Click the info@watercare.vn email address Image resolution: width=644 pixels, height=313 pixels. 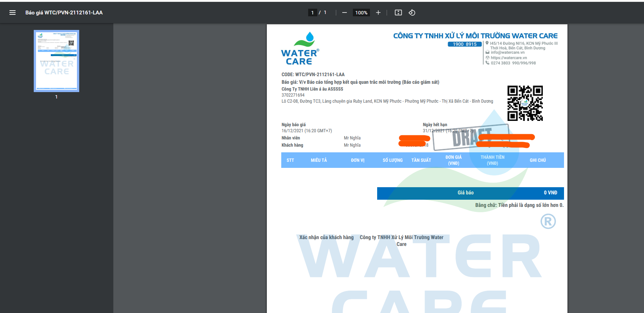coord(508,52)
